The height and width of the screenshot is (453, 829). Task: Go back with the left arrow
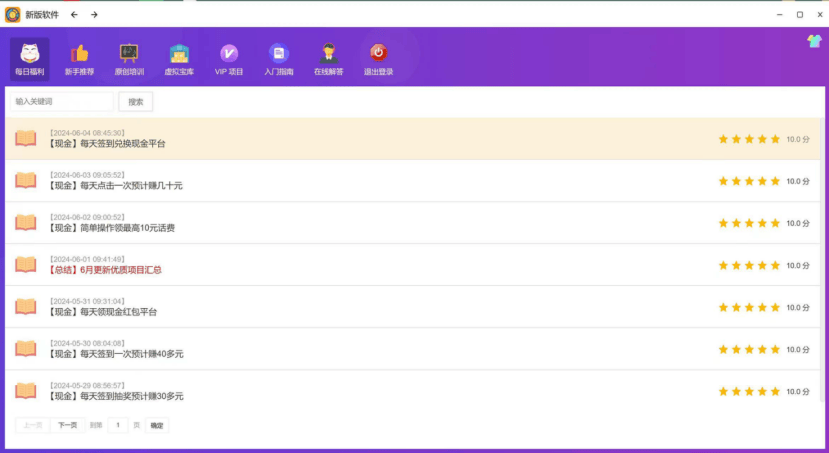(x=74, y=15)
